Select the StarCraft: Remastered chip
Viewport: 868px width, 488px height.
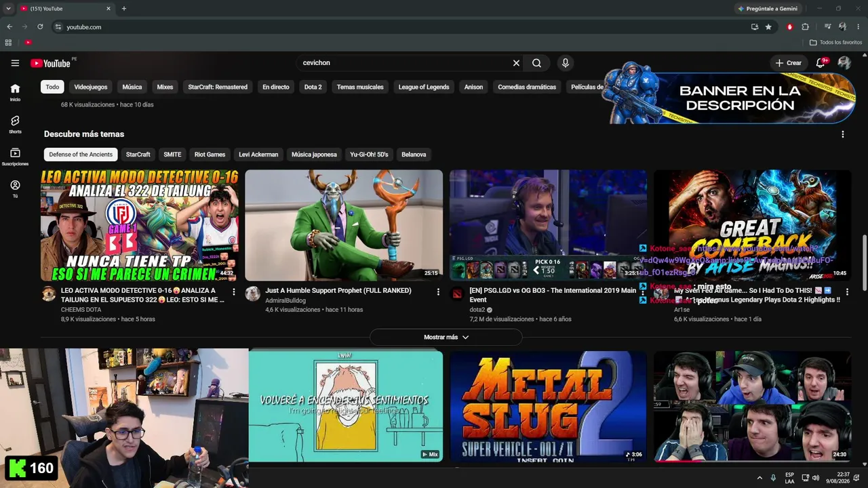pyautogui.click(x=218, y=87)
